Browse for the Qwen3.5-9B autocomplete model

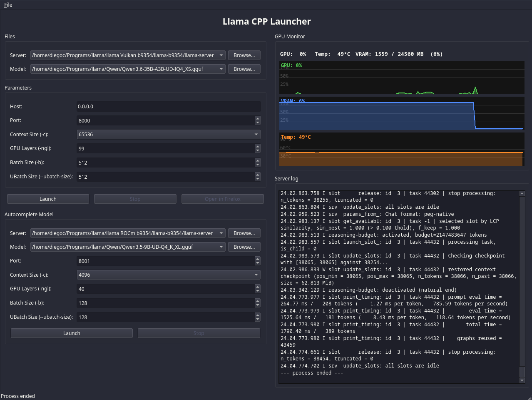click(x=244, y=247)
